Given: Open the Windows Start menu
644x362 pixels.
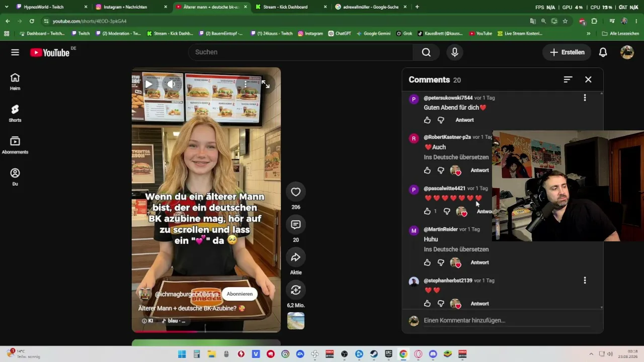Looking at the screenshot, I should pos(182,354).
